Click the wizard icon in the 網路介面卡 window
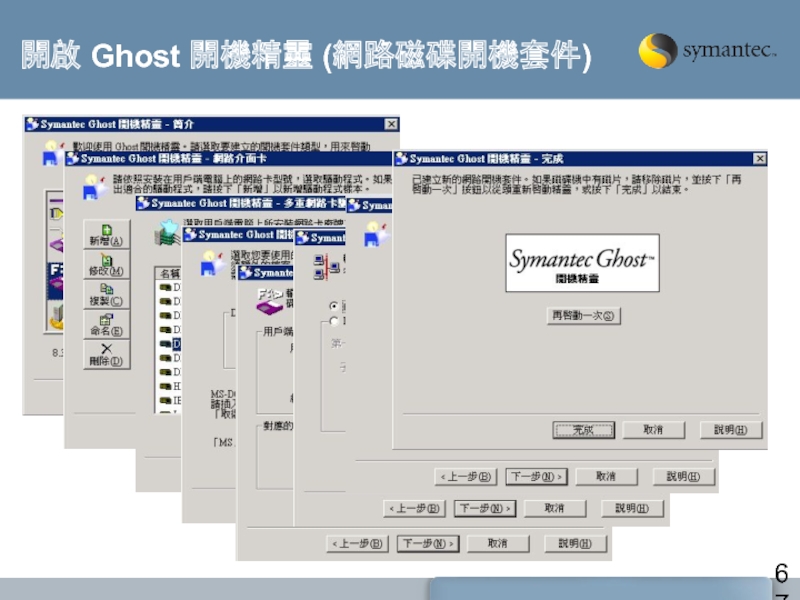The image size is (800, 600). coord(95,187)
